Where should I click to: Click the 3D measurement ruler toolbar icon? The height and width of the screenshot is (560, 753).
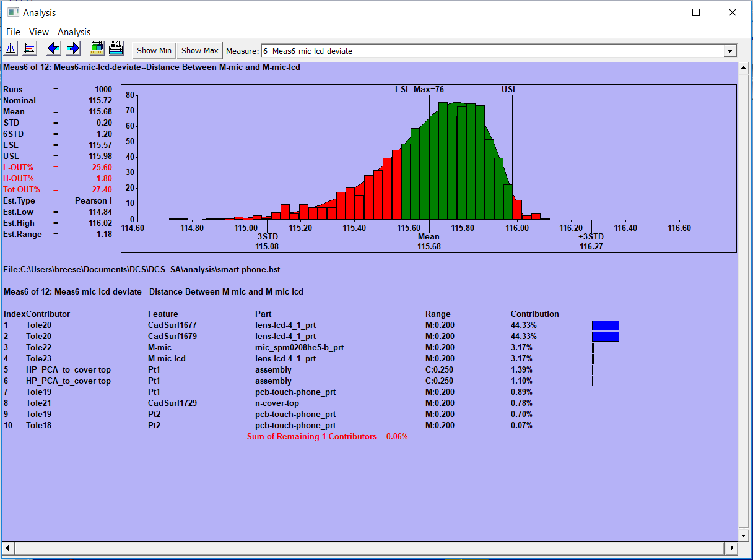[x=96, y=48]
